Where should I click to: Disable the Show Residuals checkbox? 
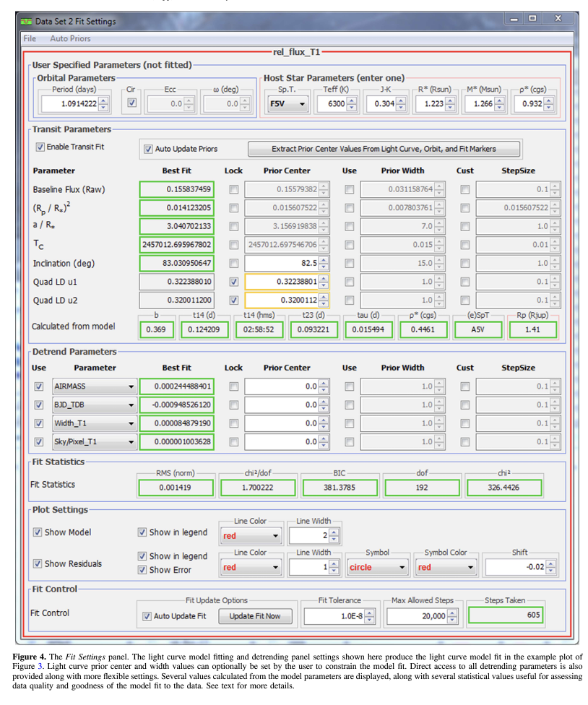[38, 563]
